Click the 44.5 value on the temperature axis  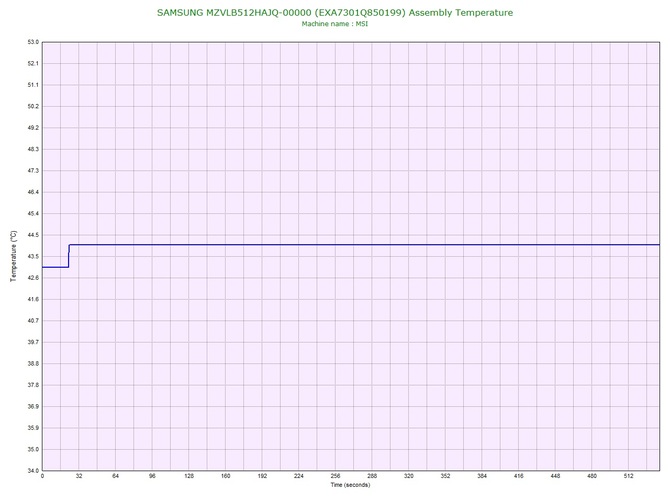(x=33, y=235)
